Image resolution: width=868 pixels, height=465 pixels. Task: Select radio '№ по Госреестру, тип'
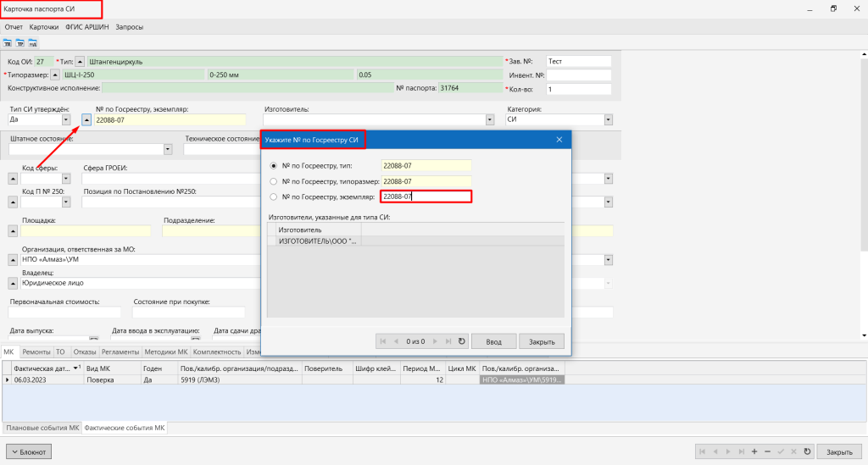click(274, 165)
